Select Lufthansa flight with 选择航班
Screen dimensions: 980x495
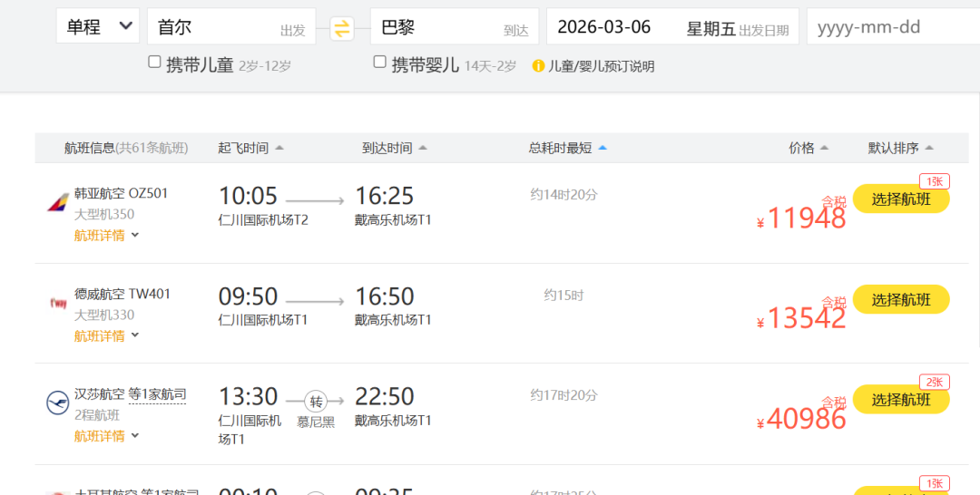[x=901, y=400]
